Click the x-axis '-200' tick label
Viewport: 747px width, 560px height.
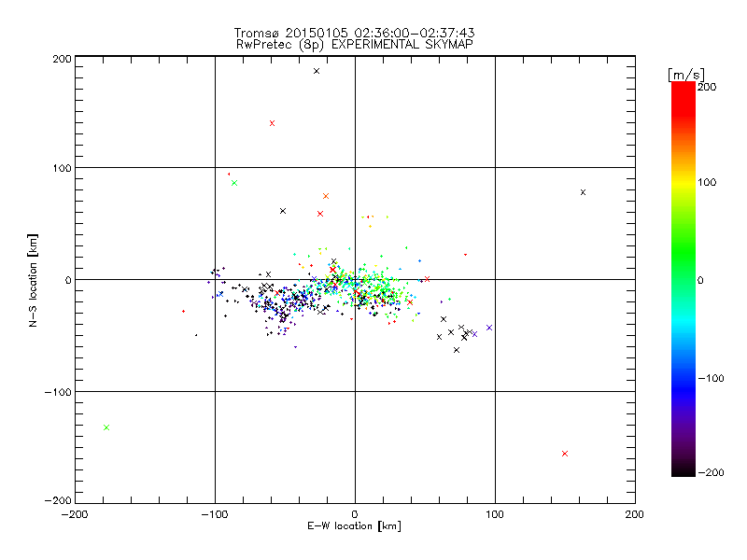(75, 514)
